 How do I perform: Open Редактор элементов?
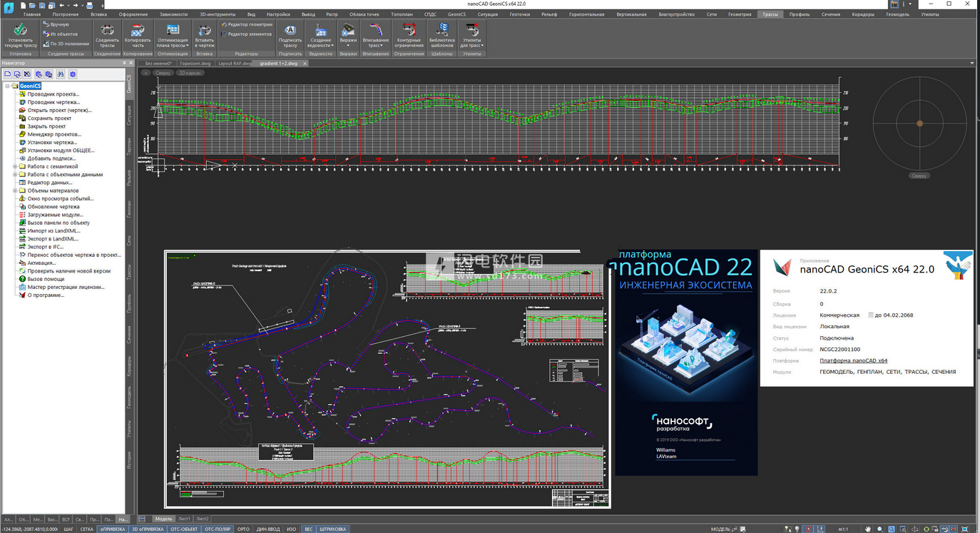point(246,34)
